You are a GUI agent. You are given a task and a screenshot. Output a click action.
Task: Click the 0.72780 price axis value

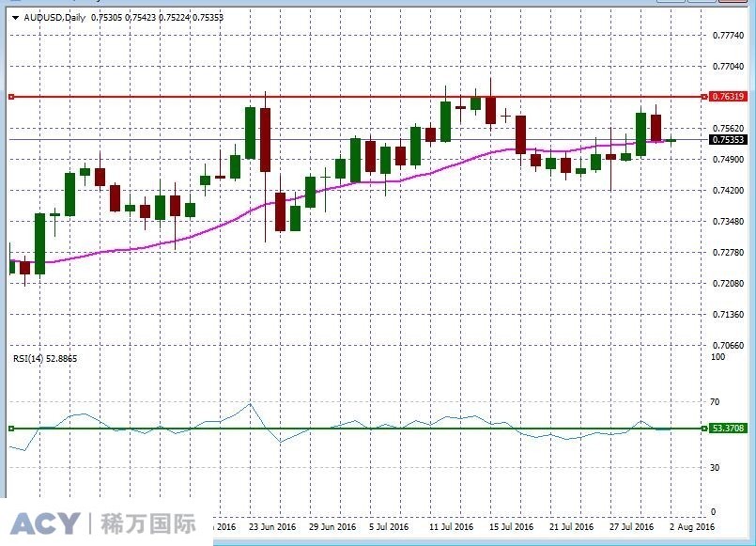click(728, 252)
